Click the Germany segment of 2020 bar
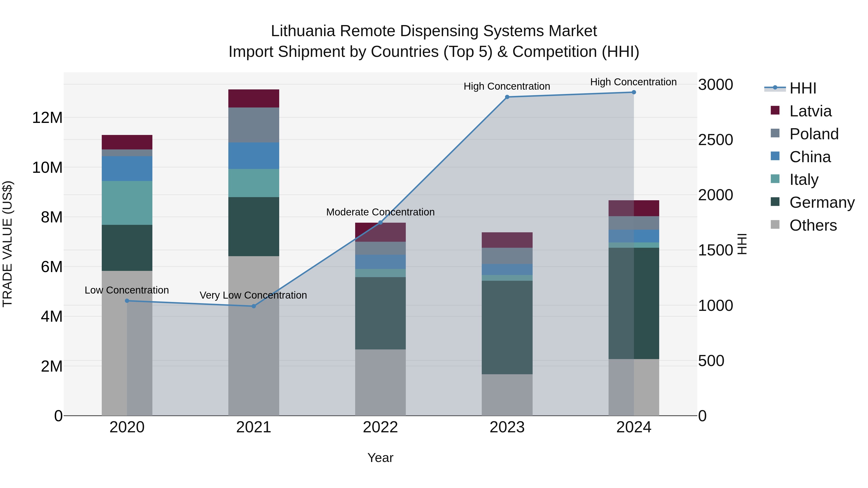The height and width of the screenshot is (488, 868). [127, 248]
